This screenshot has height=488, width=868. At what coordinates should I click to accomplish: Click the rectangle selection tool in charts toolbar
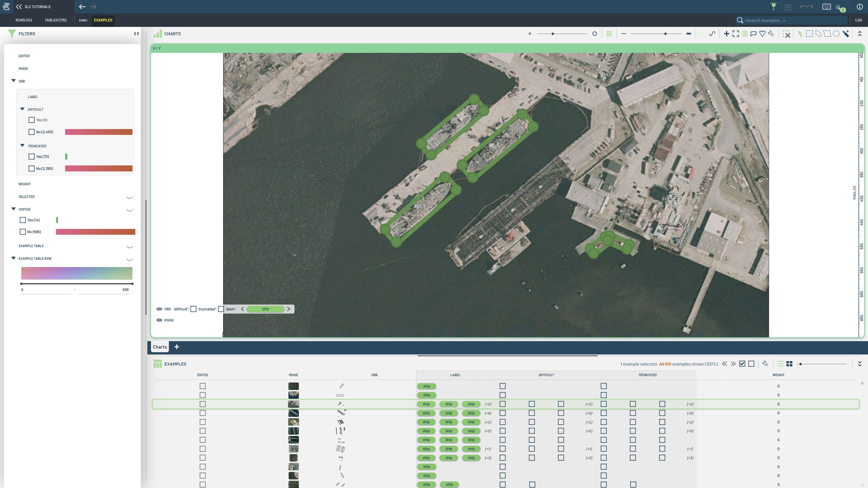[809, 34]
